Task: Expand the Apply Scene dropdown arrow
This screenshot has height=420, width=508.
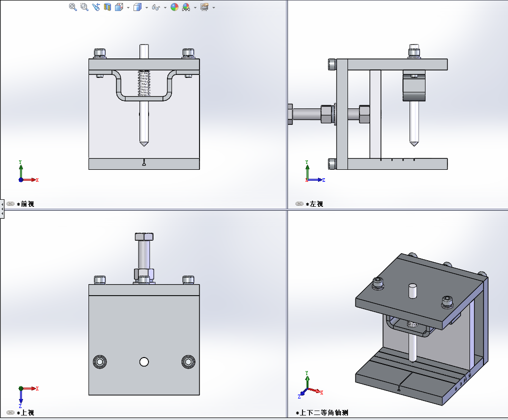Action: (195, 7)
